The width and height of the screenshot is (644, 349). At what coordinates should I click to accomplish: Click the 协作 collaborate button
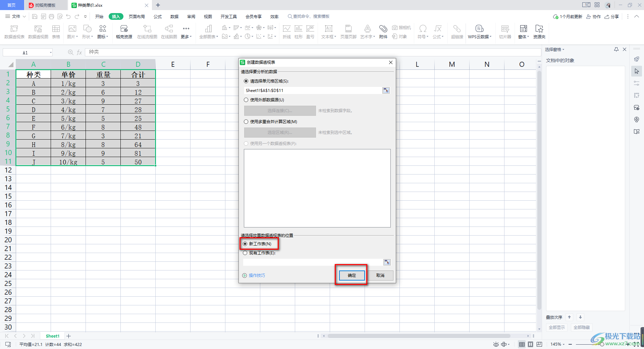(593, 16)
